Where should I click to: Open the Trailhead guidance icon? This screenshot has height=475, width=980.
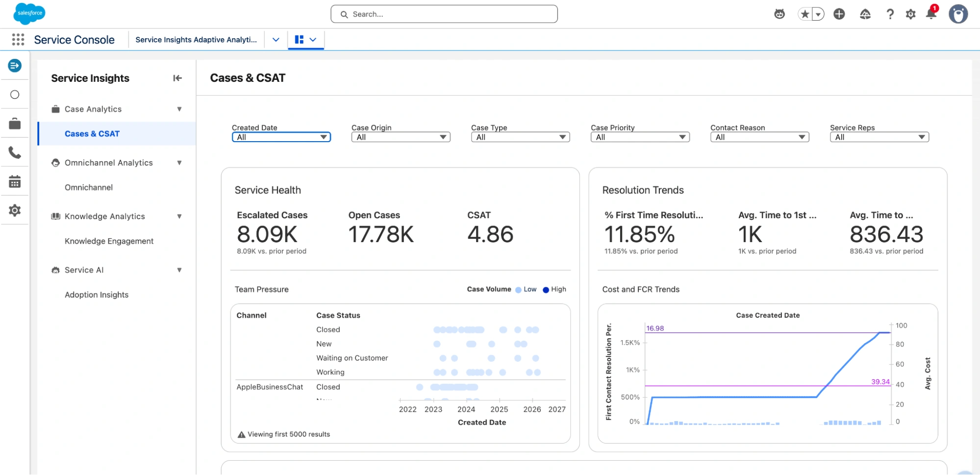coord(865,14)
